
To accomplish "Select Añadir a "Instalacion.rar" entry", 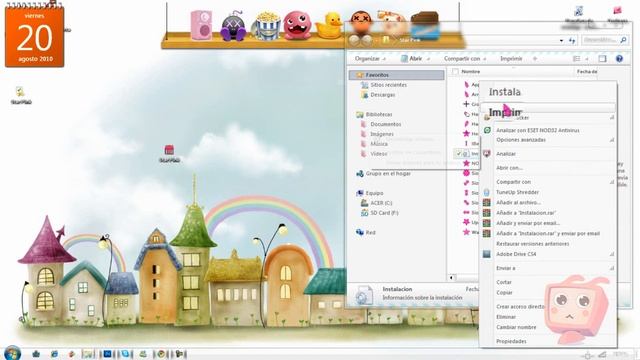I will pos(526,213).
